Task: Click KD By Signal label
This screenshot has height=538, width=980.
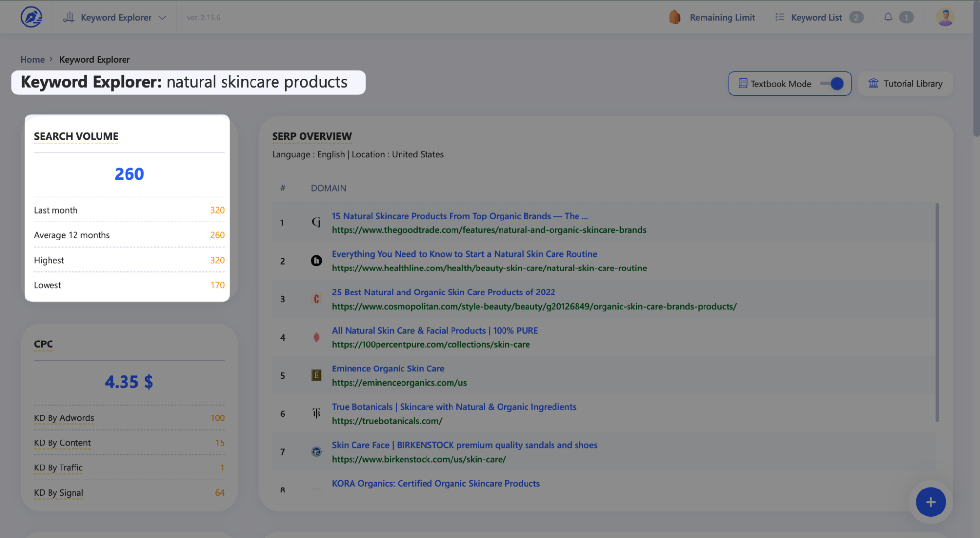Action: pyautogui.click(x=58, y=493)
